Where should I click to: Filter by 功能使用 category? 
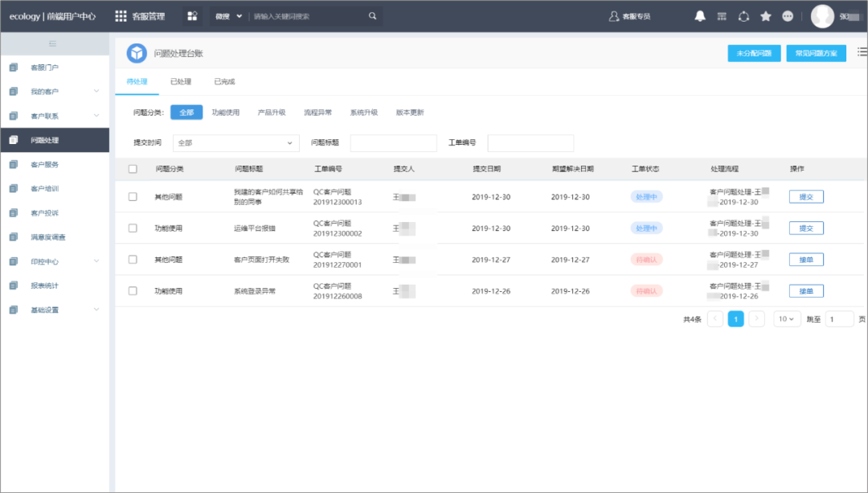[226, 113]
